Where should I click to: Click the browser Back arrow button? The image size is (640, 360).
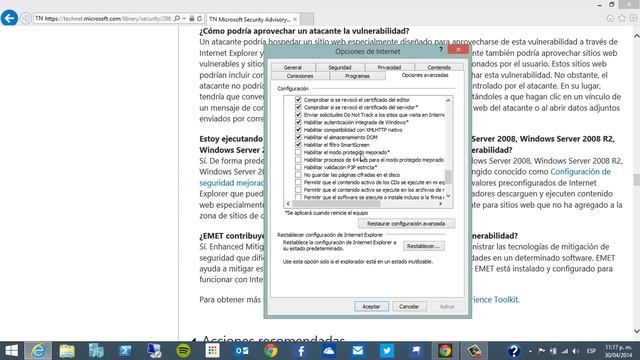[9, 18]
